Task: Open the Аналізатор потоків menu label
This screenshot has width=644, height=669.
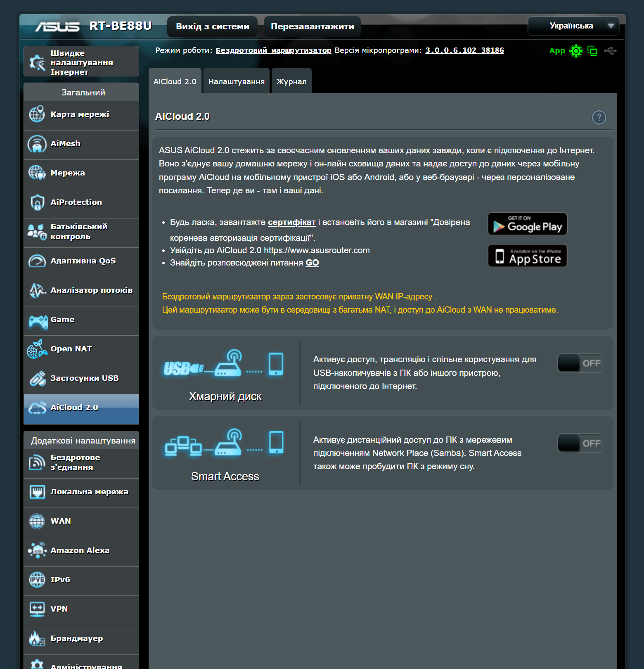Action: point(92,290)
